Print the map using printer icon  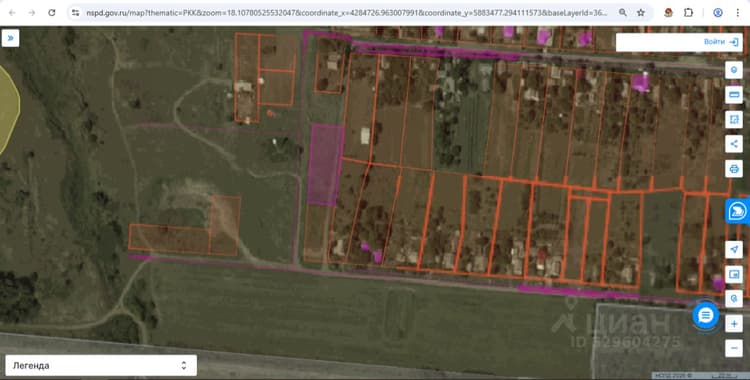pyautogui.click(x=734, y=168)
